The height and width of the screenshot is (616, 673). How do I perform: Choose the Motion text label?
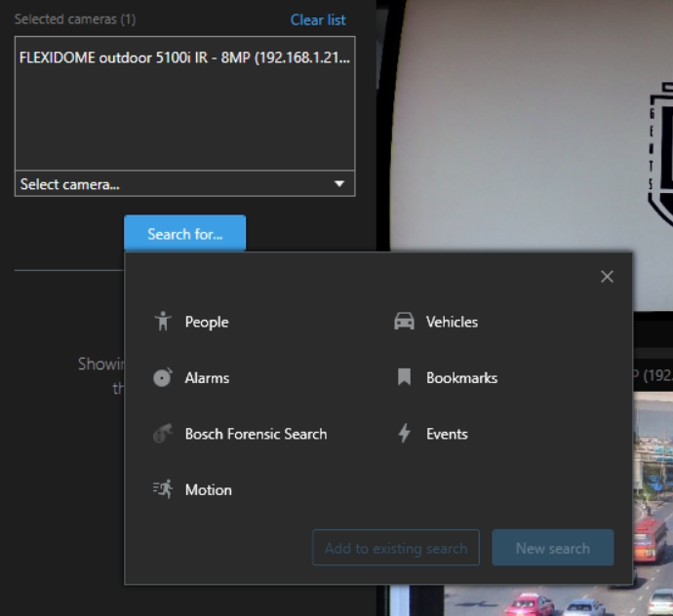[208, 490]
